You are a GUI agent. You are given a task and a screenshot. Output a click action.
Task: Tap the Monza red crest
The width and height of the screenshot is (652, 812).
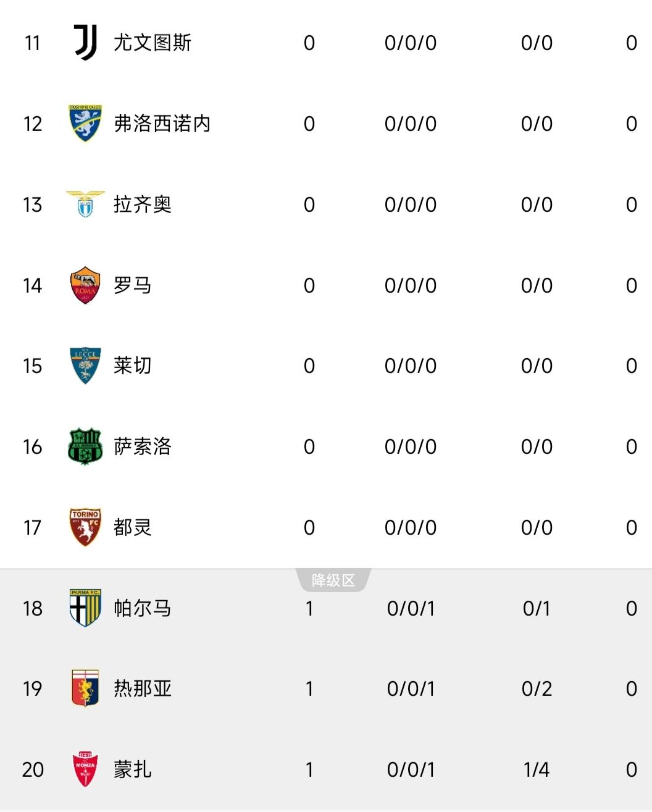(x=85, y=769)
